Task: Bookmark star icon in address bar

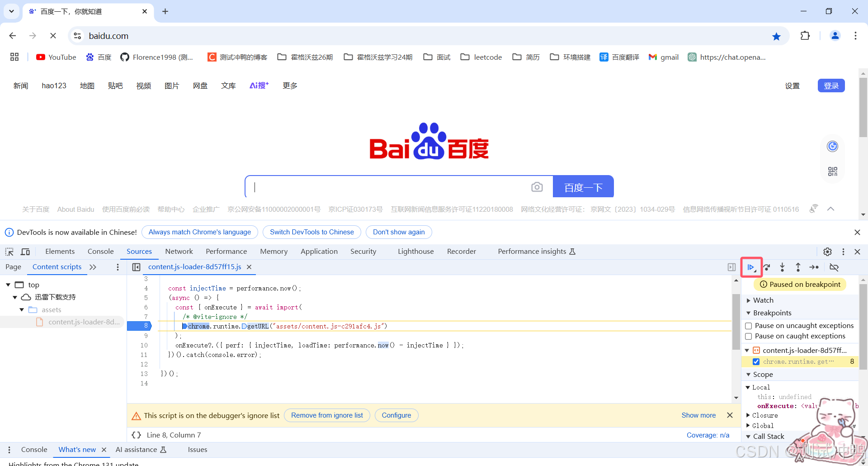Action: coord(776,36)
